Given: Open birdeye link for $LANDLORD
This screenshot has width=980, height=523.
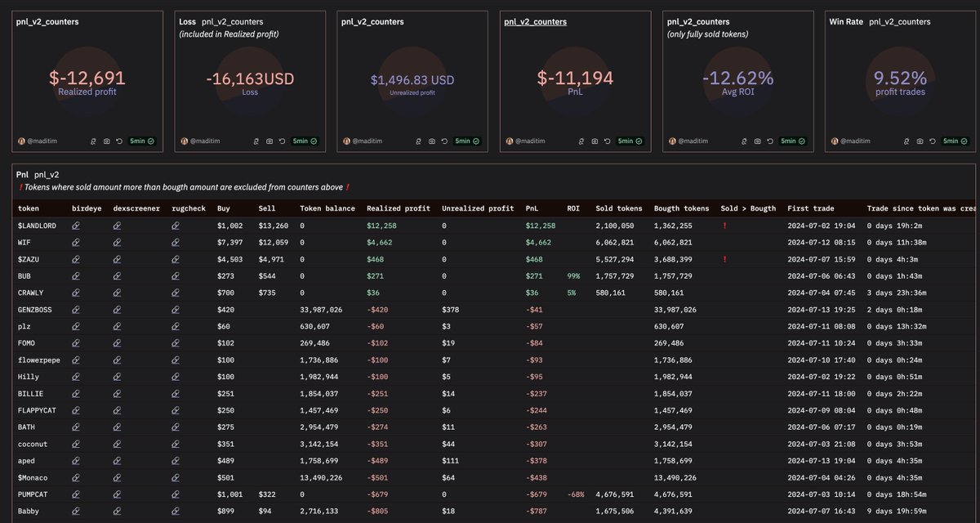Looking at the screenshot, I should tap(76, 226).
